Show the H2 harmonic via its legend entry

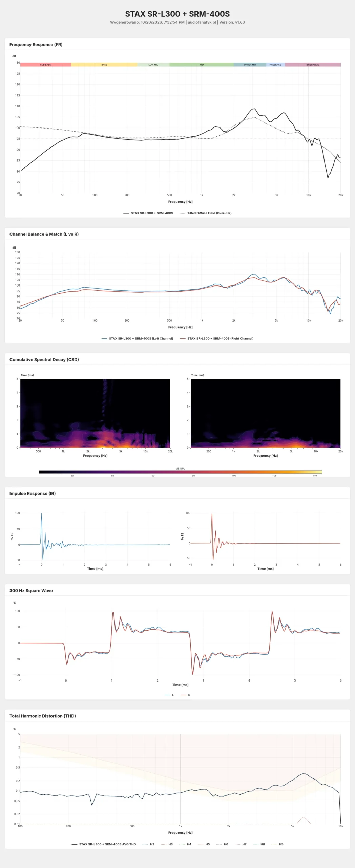point(148,844)
